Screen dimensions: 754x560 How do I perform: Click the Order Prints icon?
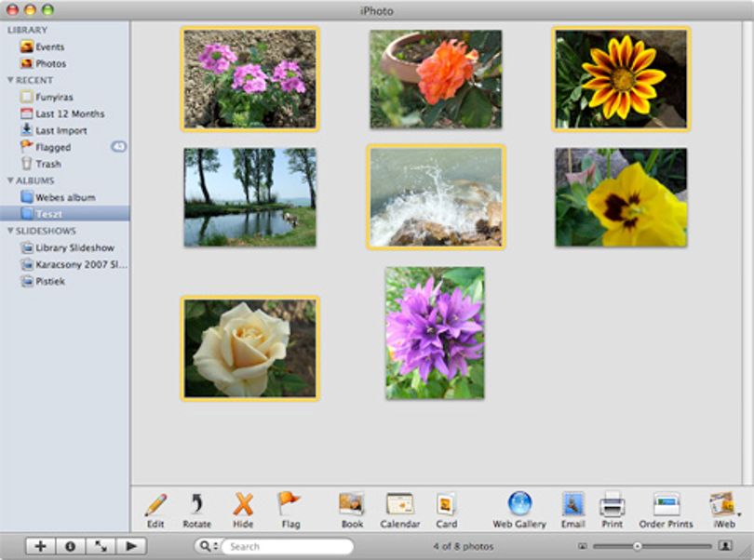[x=666, y=504]
